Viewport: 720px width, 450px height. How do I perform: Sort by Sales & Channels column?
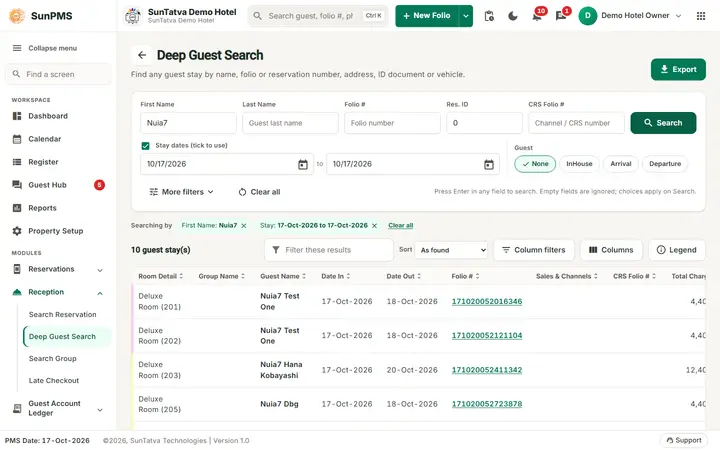coord(567,276)
